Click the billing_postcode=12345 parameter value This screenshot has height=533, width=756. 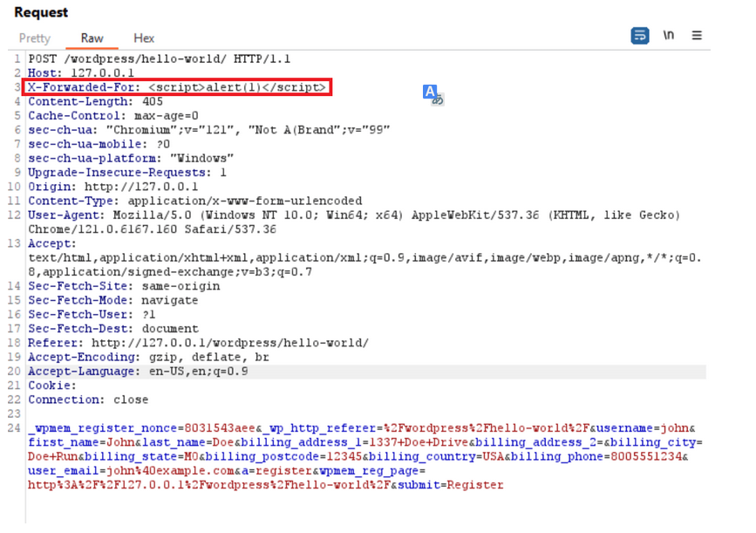pos(344,457)
